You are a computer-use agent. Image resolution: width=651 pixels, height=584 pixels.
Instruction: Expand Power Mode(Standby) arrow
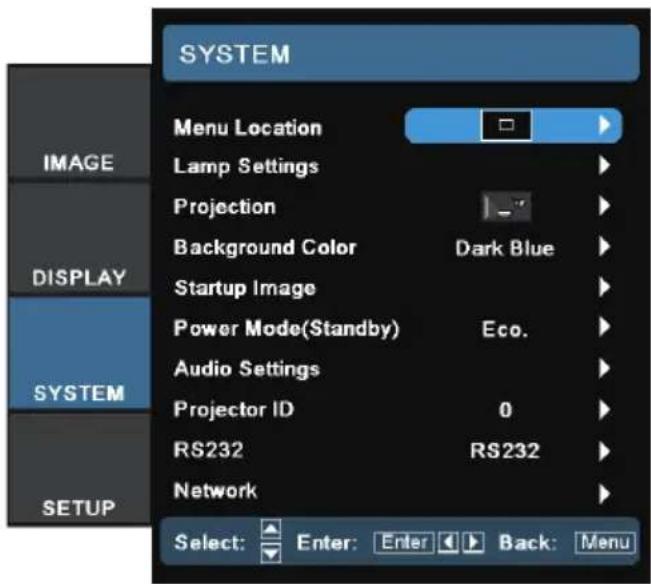604,327
